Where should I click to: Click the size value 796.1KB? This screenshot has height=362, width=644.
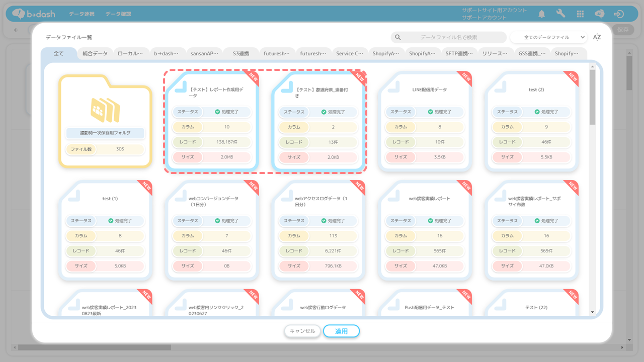pyautogui.click(x=333, y=266)
